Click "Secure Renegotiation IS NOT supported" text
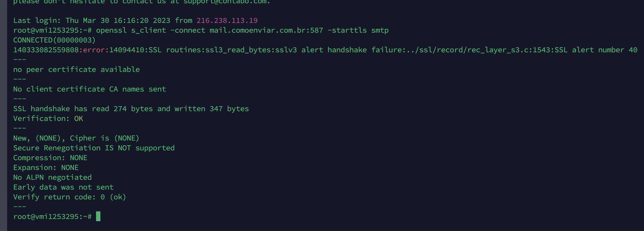The height and width of the screenshot is (231, 644). pyautogui.click(x=94, y=148)
